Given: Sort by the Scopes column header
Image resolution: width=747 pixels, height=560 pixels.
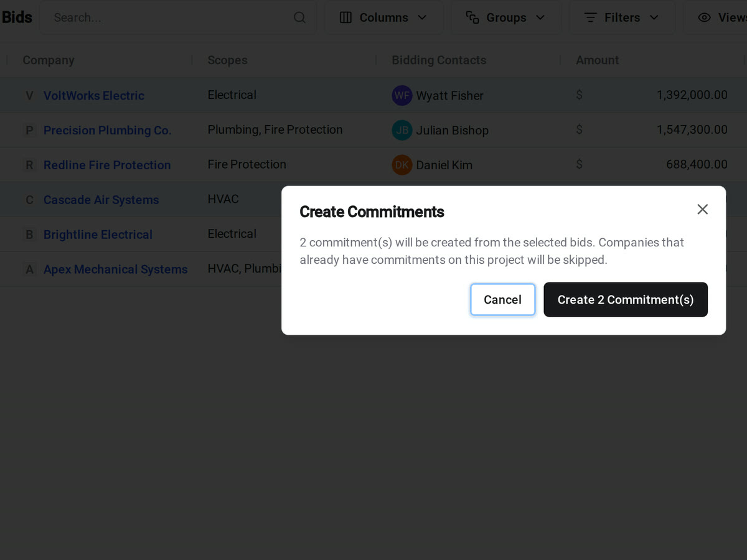Looking at the screenshot, I should pyautogui.click(x=227, y=60).
